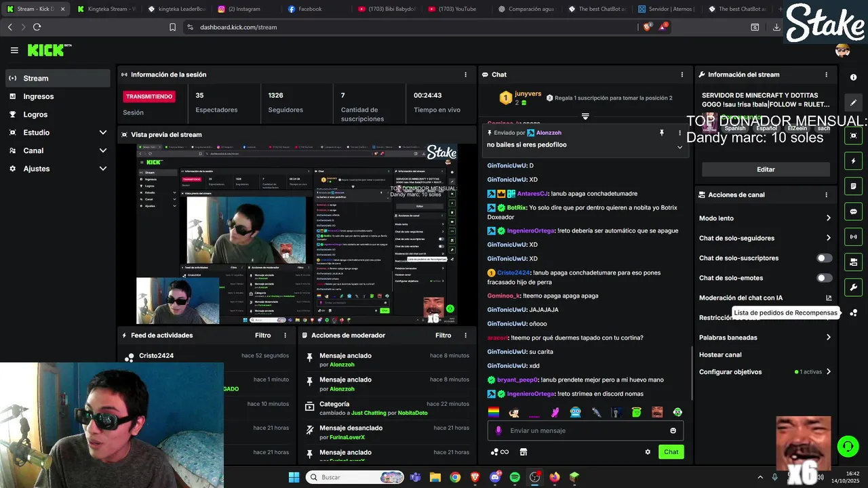Click the taskbar Buscar search box
Image resolution: width=868 pixels, height=488 pixels.
coord(356,477)
